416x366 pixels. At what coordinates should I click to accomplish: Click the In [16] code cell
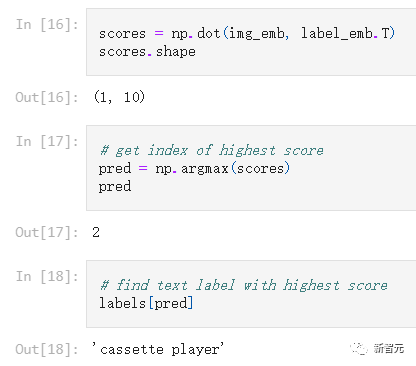[251, 42]
